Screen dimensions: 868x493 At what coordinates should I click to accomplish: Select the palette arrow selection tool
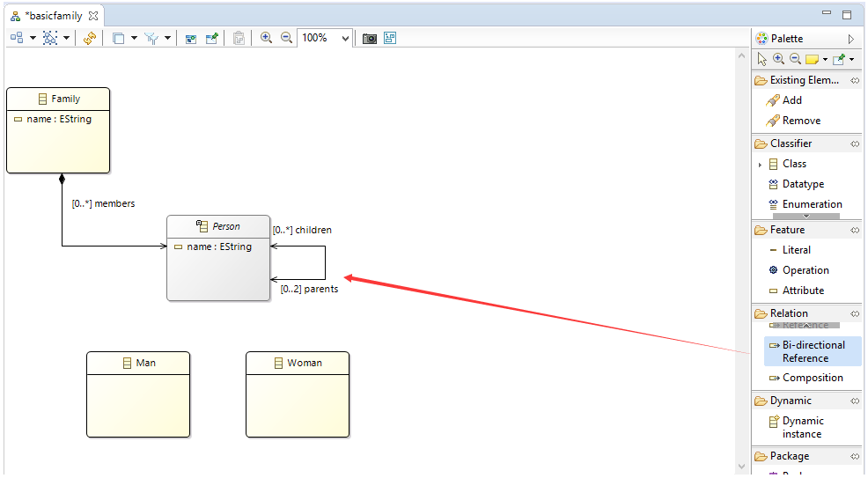click(x=762, y=59)
